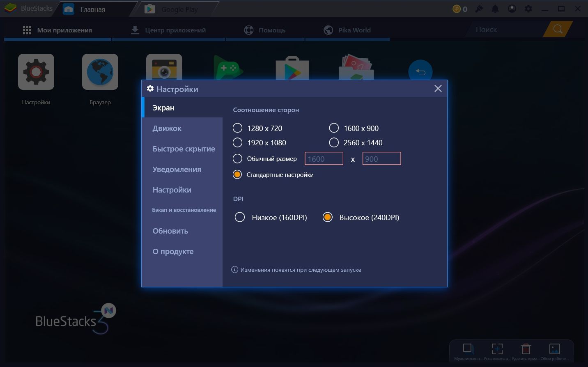588x367 pixels.
Task: Click the orange search magnifier button
Action: tap(558, 29)
